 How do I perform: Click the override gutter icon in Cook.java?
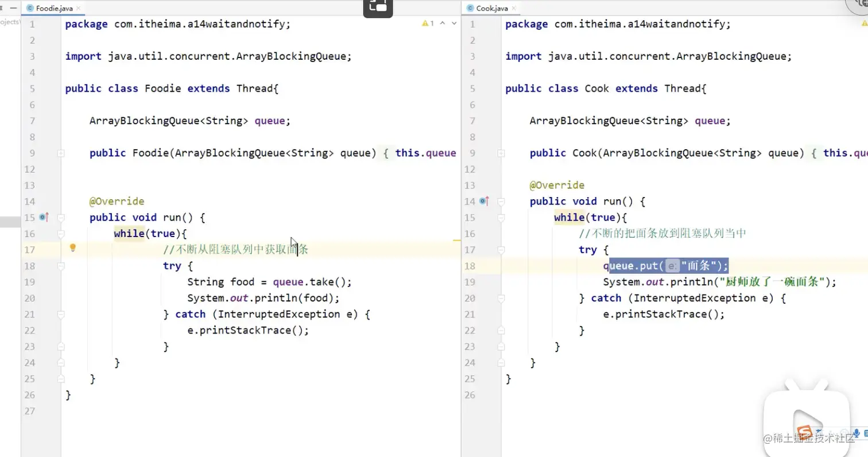485,201
